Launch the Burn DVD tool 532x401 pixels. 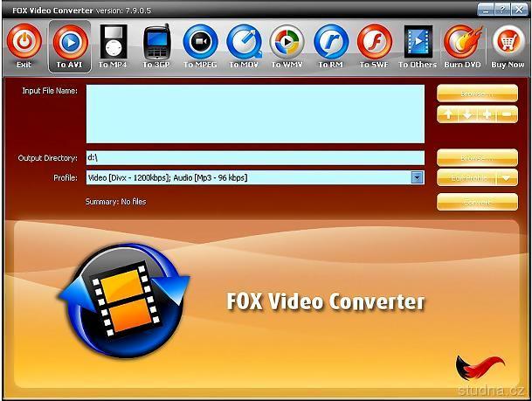463,46
